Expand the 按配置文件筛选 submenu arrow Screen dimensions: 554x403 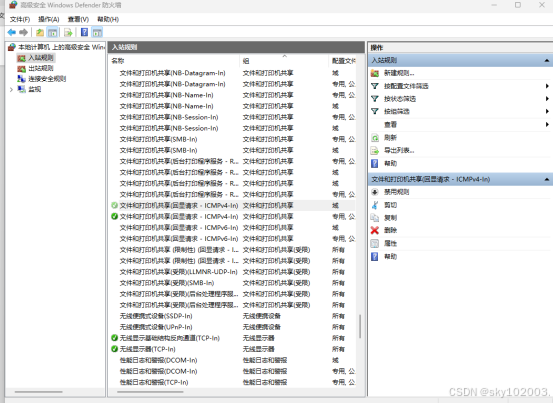(547, 86)
